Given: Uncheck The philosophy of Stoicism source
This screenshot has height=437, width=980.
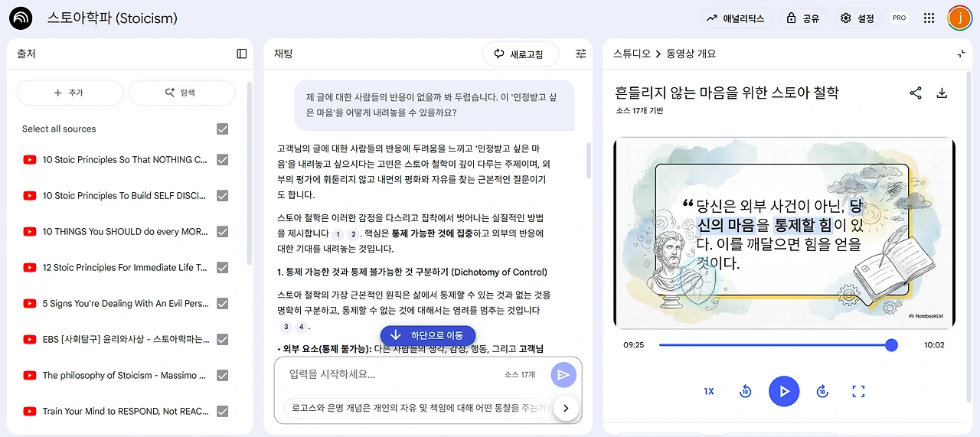Looking at the screenshot, I should 223,375.
